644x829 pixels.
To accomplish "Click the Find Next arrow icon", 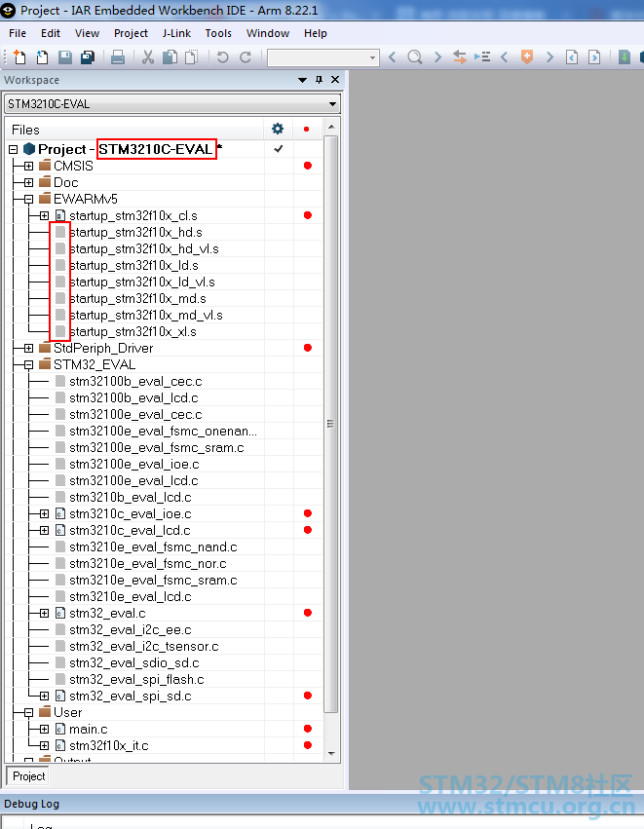I will pos(437,57).
